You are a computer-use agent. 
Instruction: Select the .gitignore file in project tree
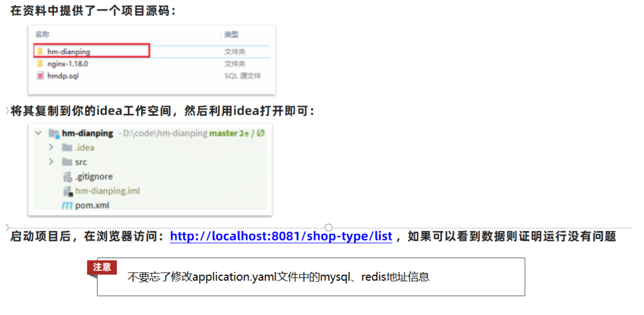click(94, 176)
